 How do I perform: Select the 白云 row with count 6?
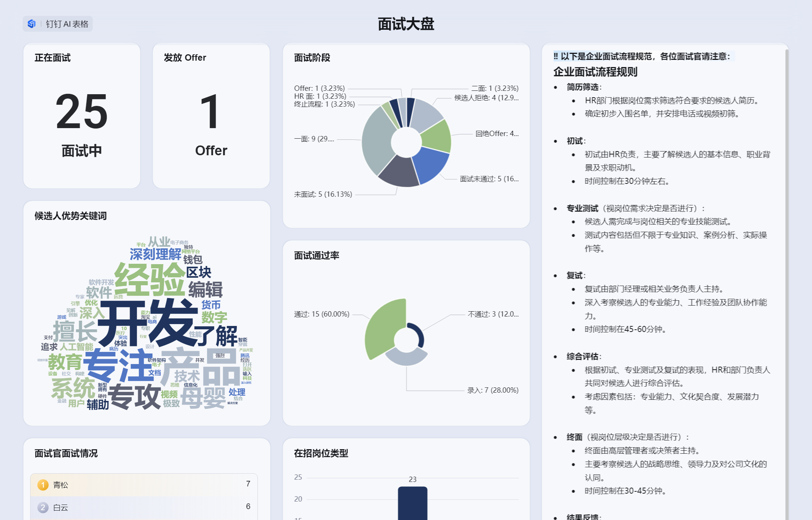pos(144,507)
